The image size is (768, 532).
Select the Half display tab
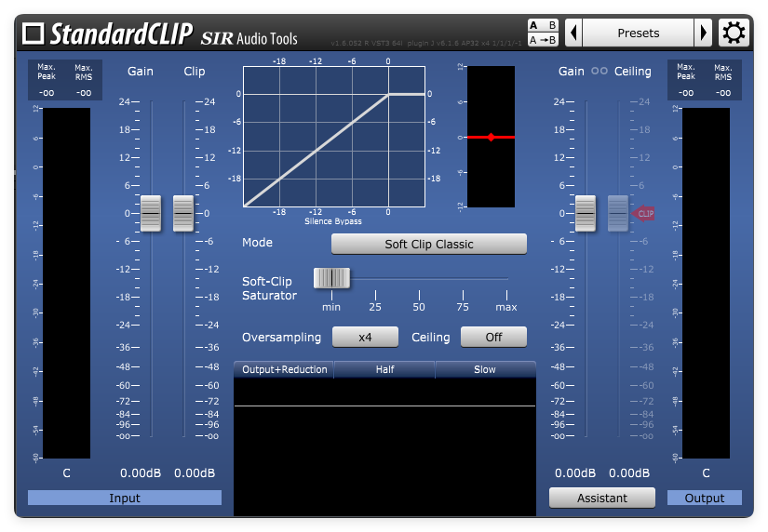click(x=384, y=369)
